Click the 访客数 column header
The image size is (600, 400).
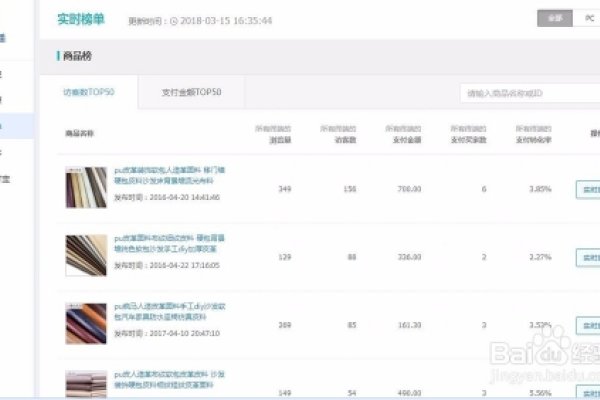[346, 140]
